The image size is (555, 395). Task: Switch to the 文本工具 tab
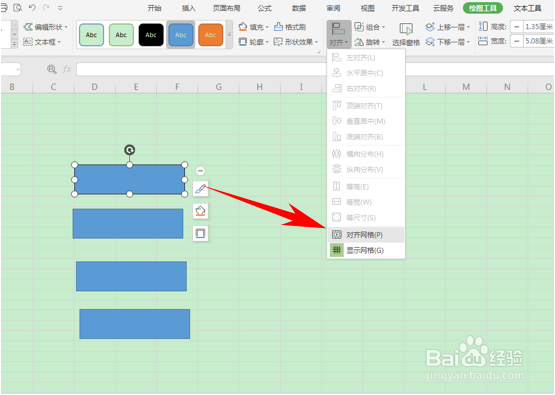point(527,8)
